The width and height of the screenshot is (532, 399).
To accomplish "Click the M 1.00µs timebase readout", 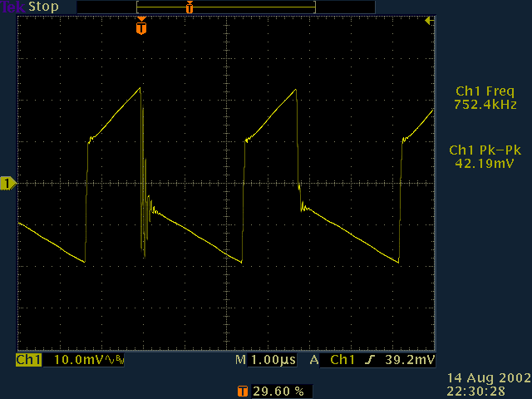I will coord(266,361).
